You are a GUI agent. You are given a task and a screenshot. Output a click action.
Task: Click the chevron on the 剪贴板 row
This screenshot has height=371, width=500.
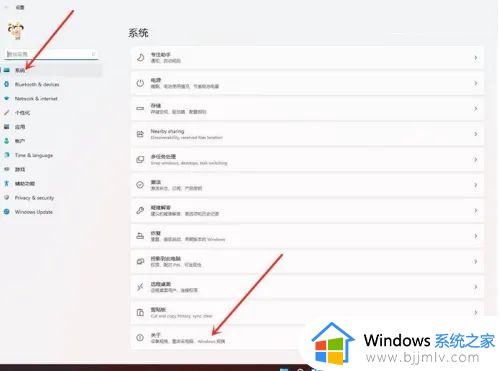(476, 312)
